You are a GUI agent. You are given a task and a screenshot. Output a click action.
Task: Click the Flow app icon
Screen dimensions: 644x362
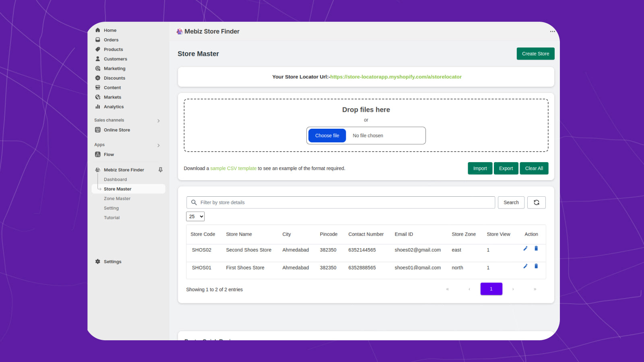click(x=97, y=154)
